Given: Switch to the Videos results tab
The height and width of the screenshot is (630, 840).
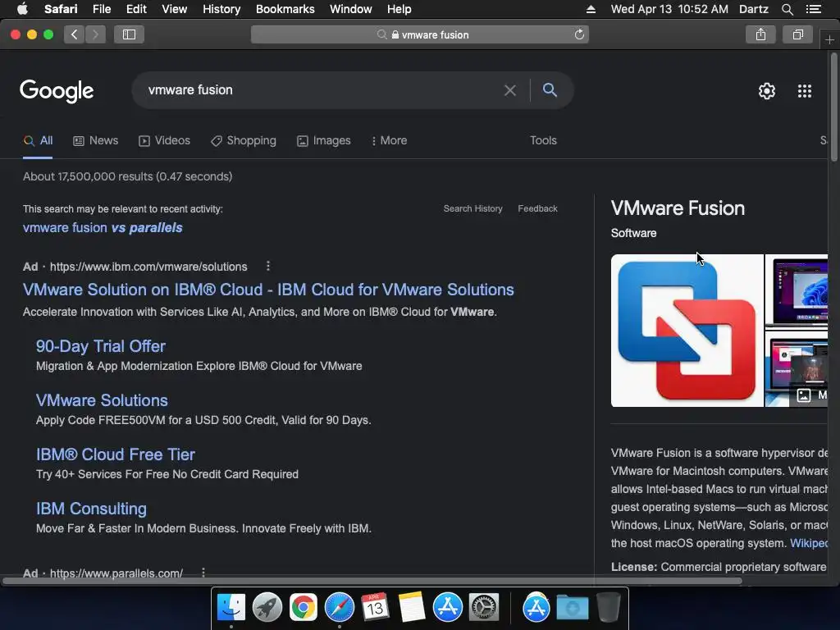Looking at the screenshot, I should point(164,140).
